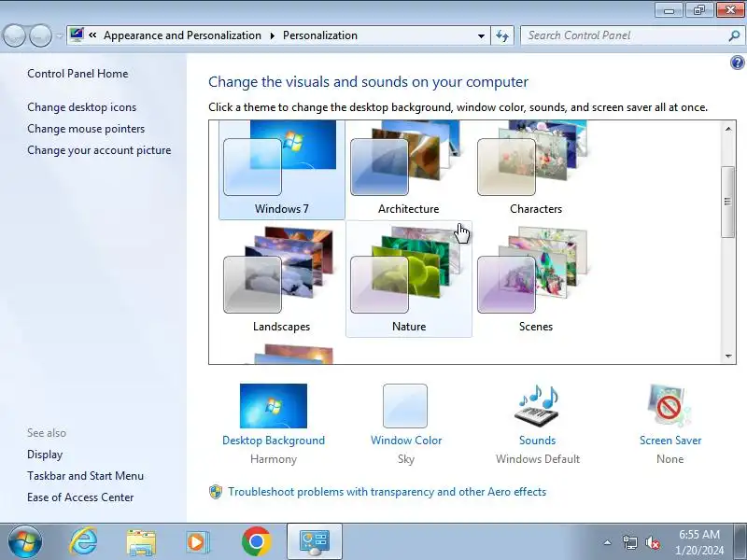Image resolution: width=747 pixels, height=560 pixels.
Task: Open Taskbar and Start Menu link
Action: tap(85, 476)
